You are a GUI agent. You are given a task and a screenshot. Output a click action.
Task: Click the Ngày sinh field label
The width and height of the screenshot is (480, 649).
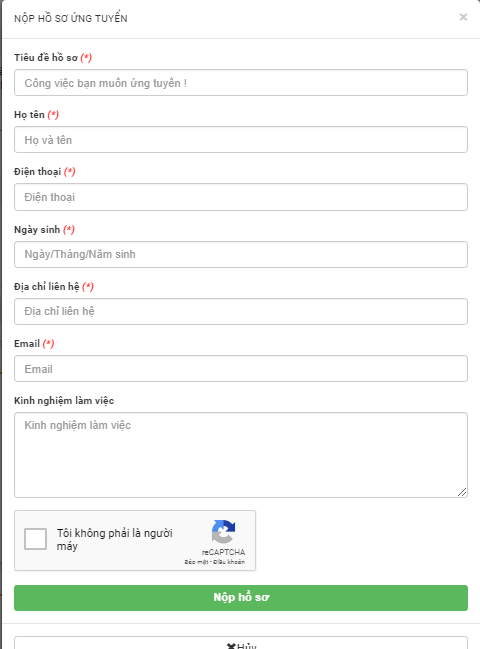tap(37, 229)
